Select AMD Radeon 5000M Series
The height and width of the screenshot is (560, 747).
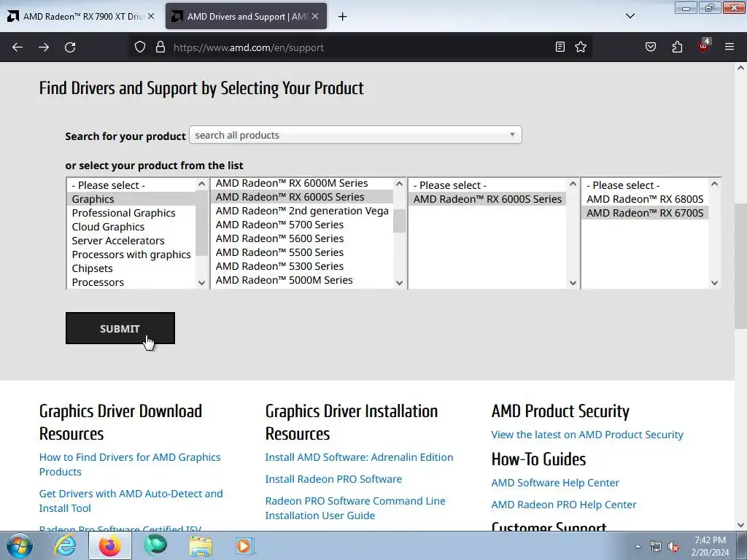tap(303, 279)
